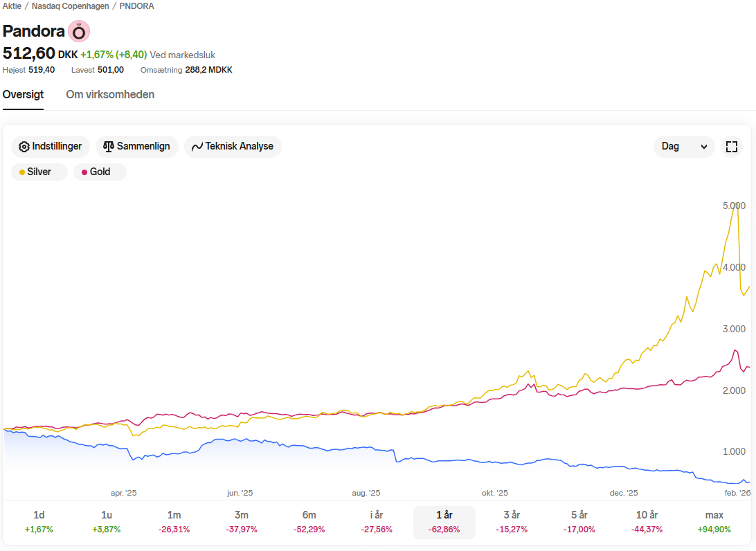Open Nasdaq Copenhagen breadcrumb link

(71, 6)
